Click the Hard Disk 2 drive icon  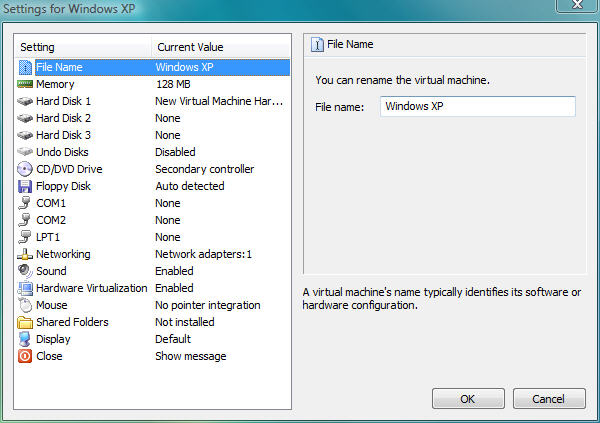tap(25, 118)
